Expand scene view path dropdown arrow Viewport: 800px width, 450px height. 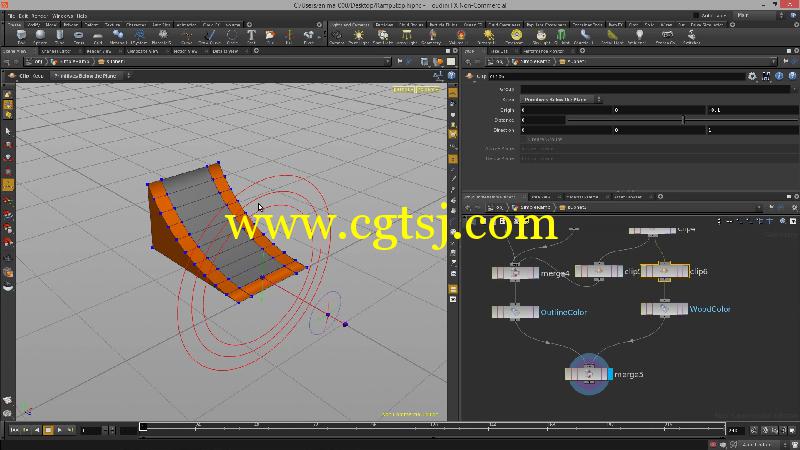pyautogui.click(x=387, y=62)
